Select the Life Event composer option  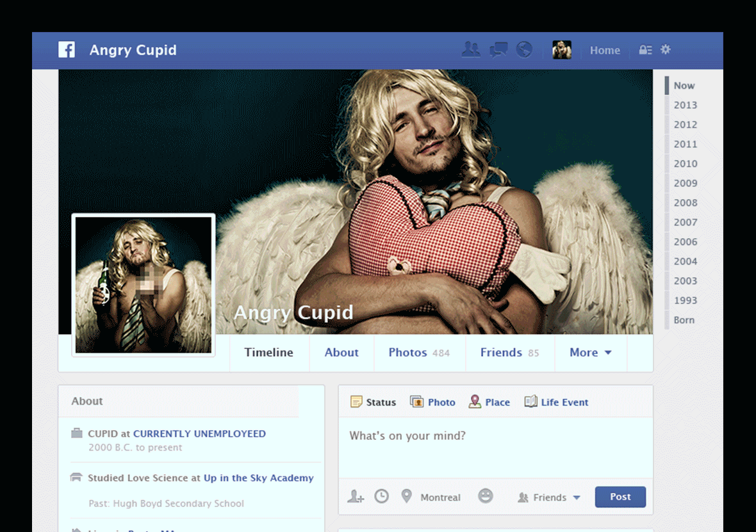coord(556,402)
